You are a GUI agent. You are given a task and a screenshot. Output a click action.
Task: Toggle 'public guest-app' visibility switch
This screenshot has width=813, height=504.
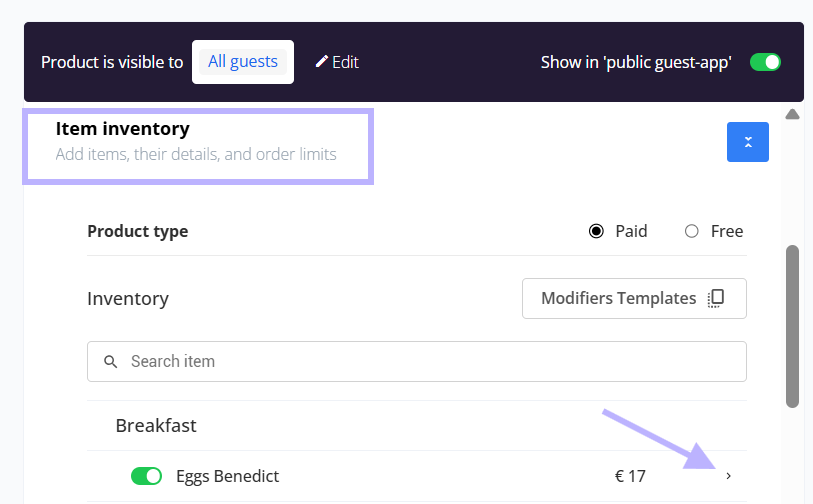(x=765, y=62)
